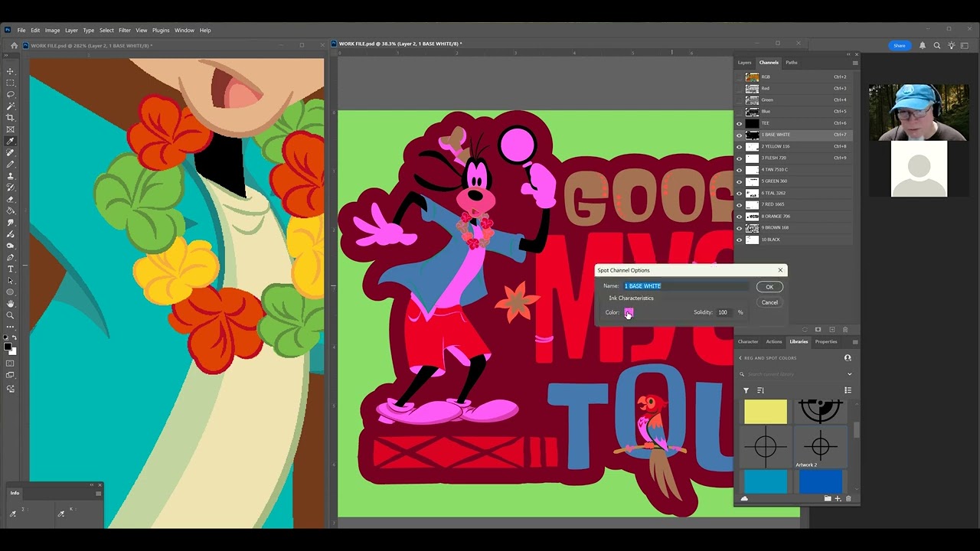Open the Filter menu

(x=125, y=31)
